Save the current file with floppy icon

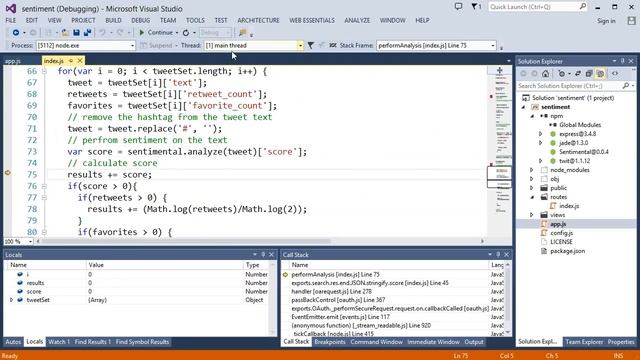[x=76, y=33]
